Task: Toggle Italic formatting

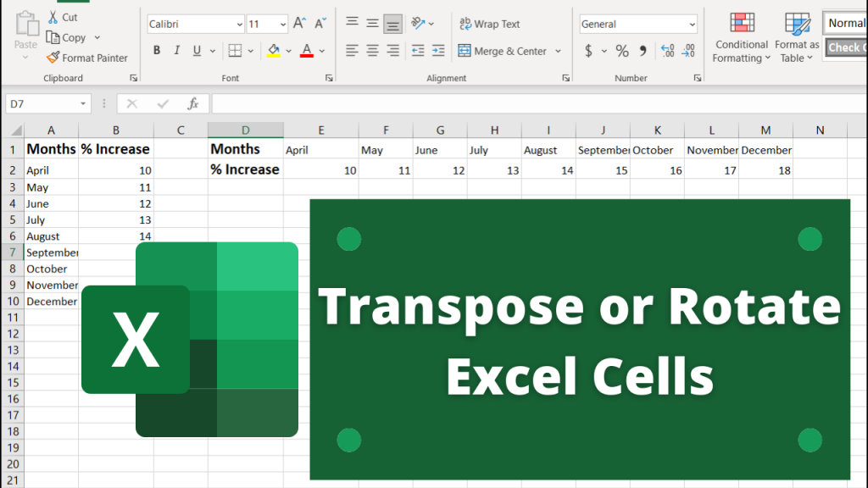Action: tap(176, 51)
